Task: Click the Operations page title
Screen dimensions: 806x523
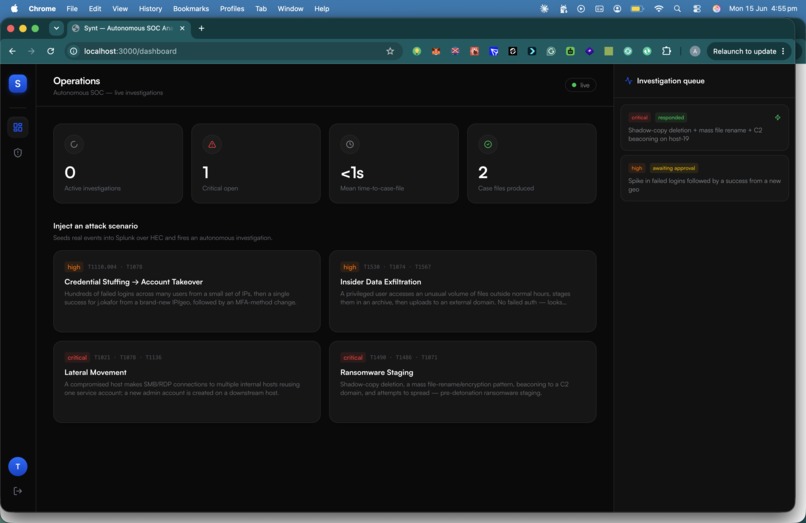Action: (77, 81)
